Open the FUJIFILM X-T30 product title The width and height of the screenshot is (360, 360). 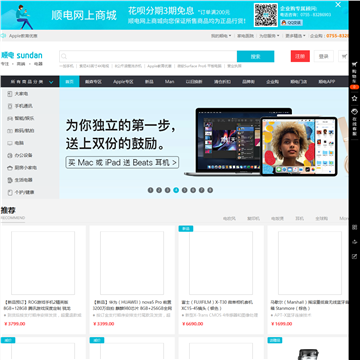[x=217, y=305]
